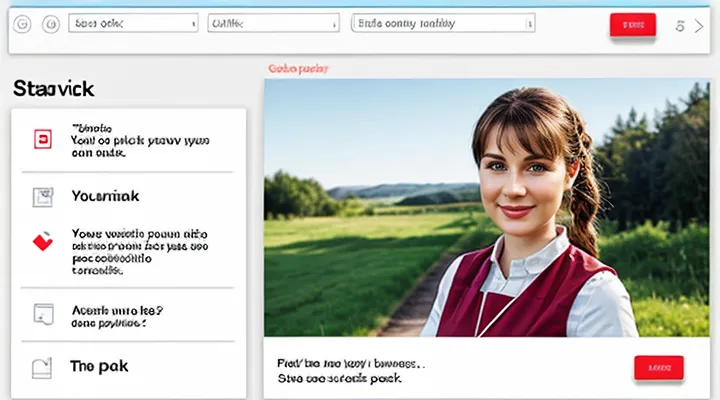Viewport: 720px width, 400px height.
Task: Click the small icon left of top-right chevron
Action: click(x=679, y=25)
